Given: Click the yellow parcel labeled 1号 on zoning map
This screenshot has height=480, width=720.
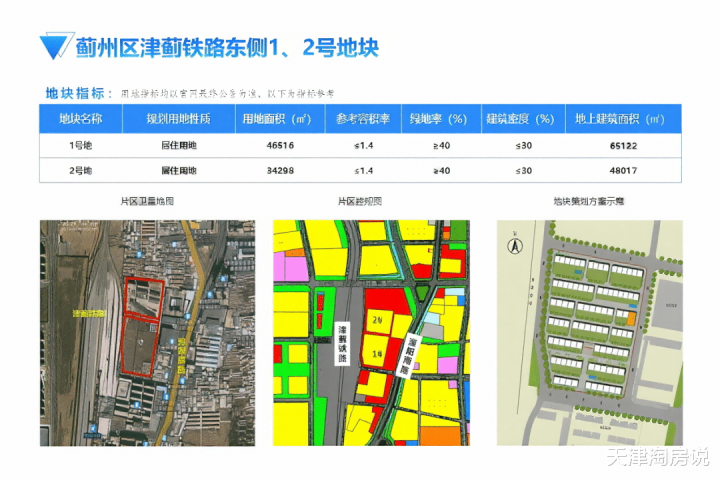Looking at the screenshot, I should click(377, 351).
